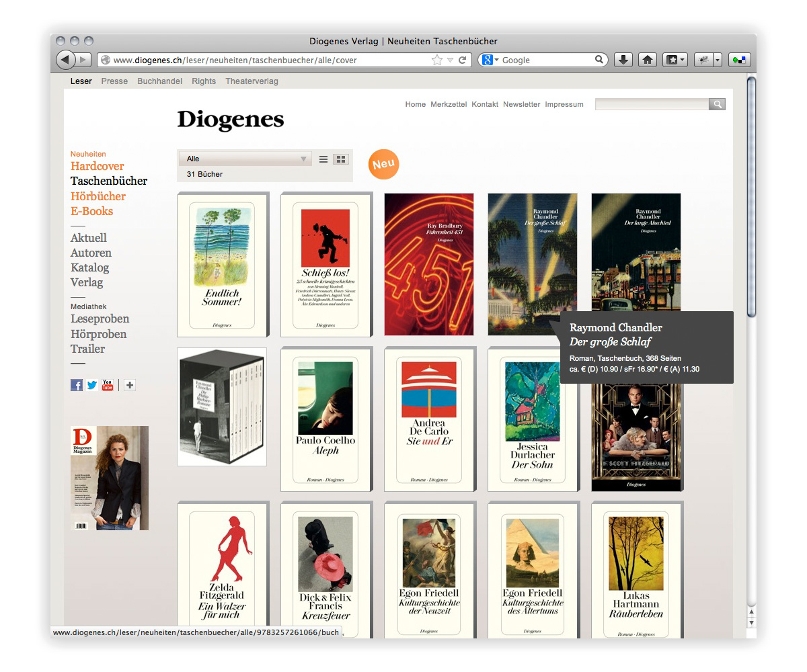
Task: Expand the Alle filter dropdown
Action: tap(245, 159)
